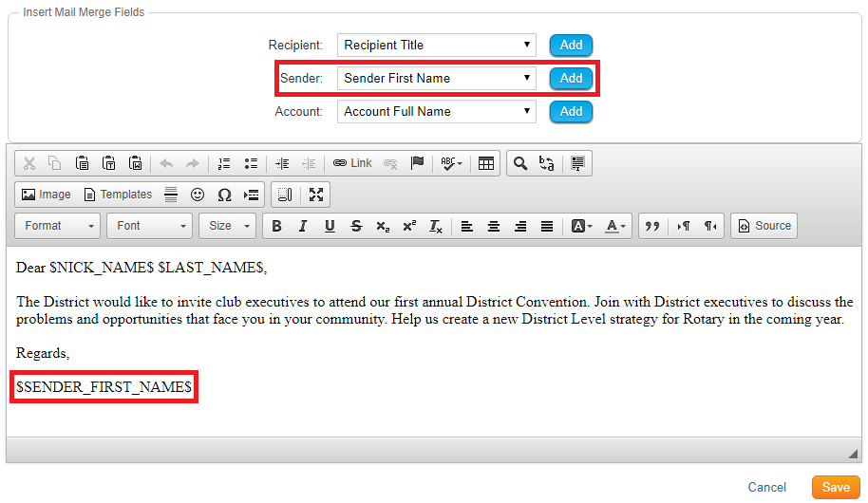Open the Recipient Title dropdown
Screen dimensions: 868x503
(x=436, y=45)
